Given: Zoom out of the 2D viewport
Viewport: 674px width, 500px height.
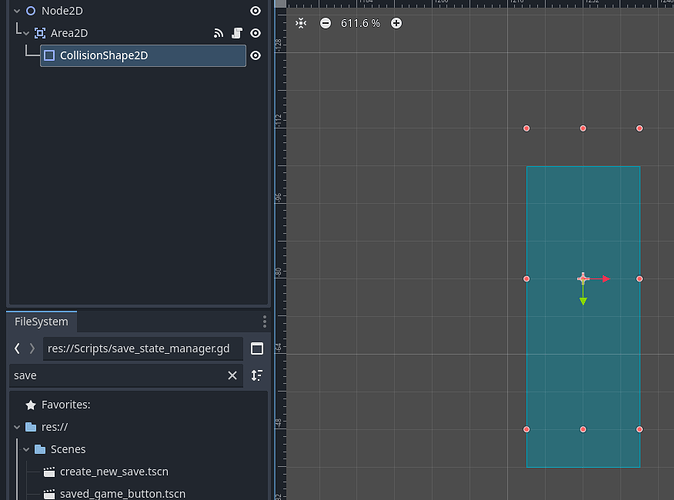Looking at the screenshot, I should tap(325, 23).
